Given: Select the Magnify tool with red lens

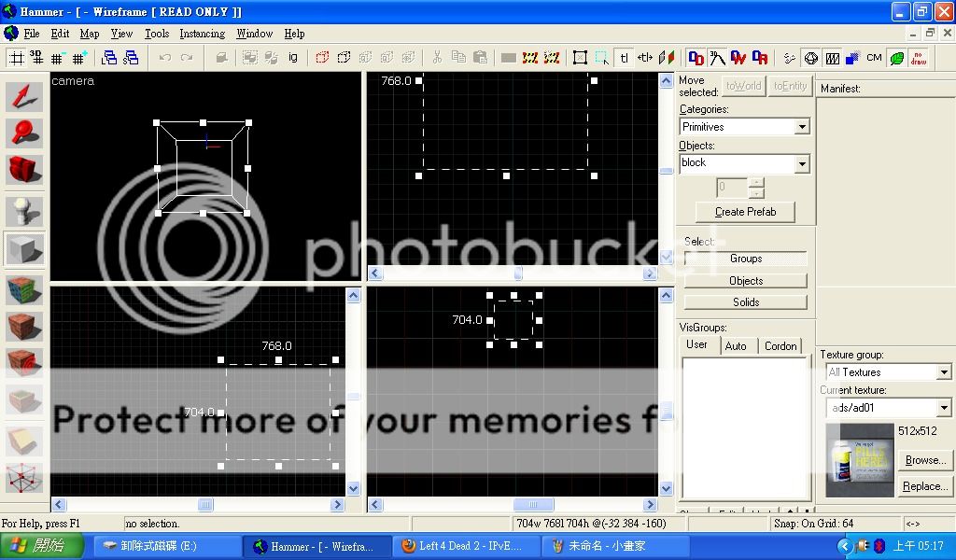Looking at the screenshot, I should [x=25, y=133].
